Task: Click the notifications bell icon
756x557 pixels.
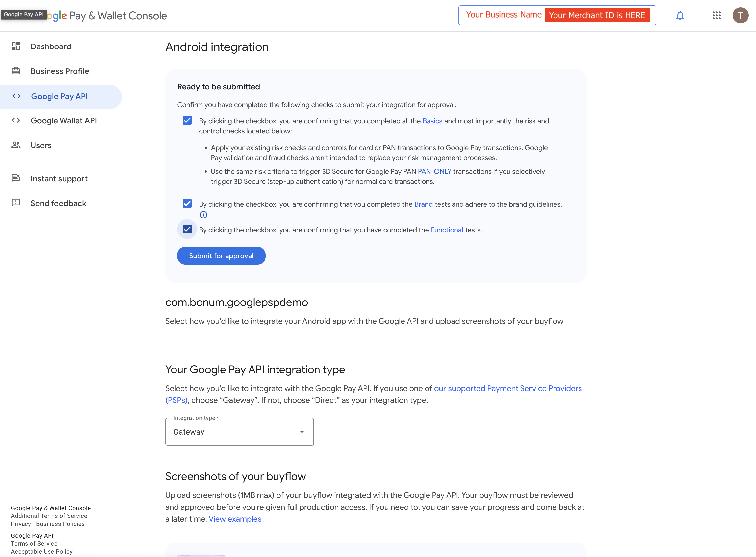Action: 680,16
